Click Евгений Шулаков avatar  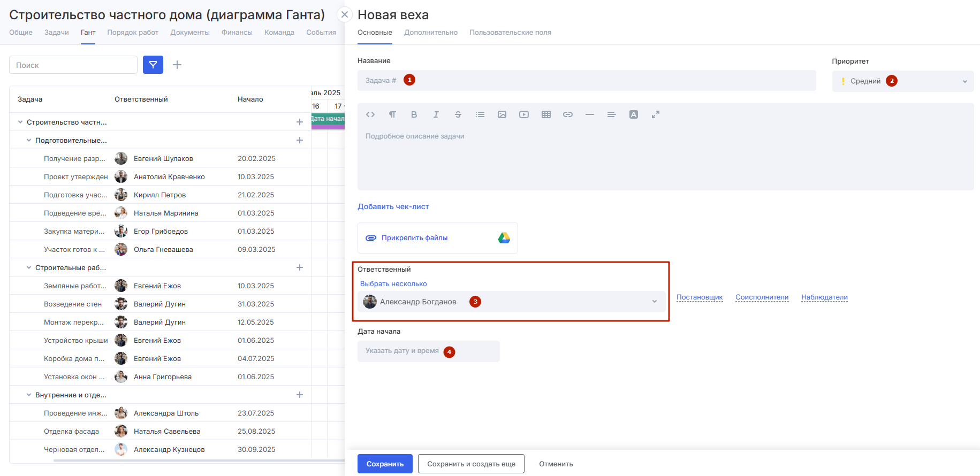point(121,158)
